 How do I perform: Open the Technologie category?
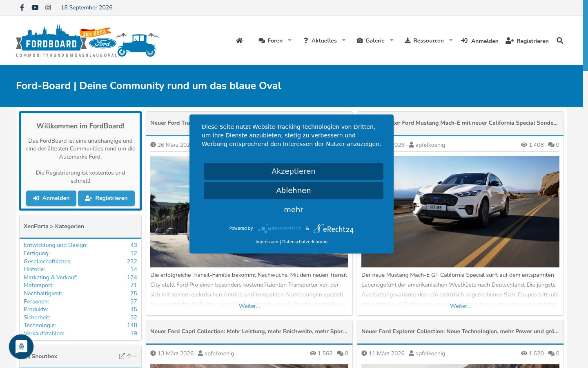pos(40,325)
